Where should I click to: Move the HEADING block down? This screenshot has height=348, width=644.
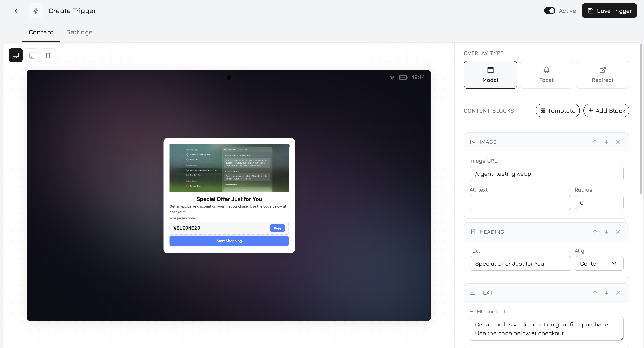coord(606,232)
